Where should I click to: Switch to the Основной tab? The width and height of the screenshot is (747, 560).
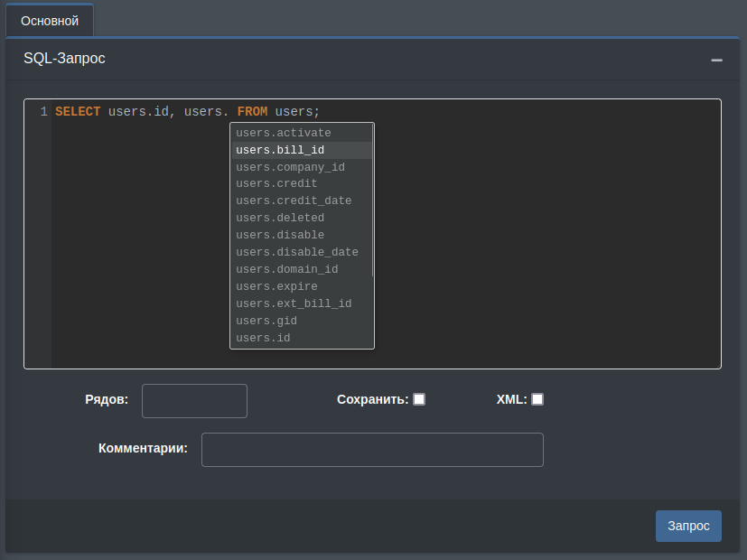[x=50, y=20]
